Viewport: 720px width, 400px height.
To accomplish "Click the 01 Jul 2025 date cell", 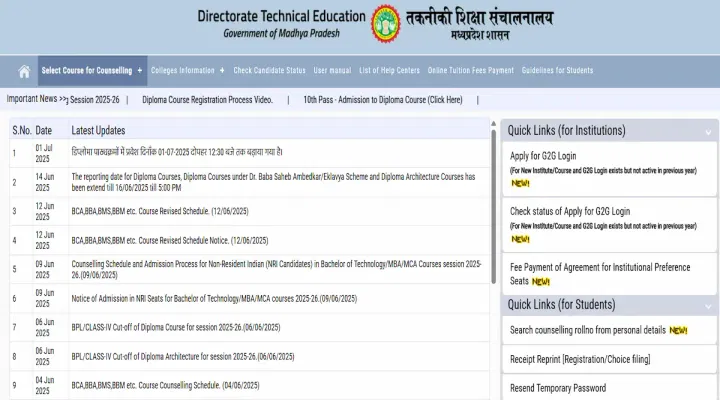I will [x=44, y=153].
